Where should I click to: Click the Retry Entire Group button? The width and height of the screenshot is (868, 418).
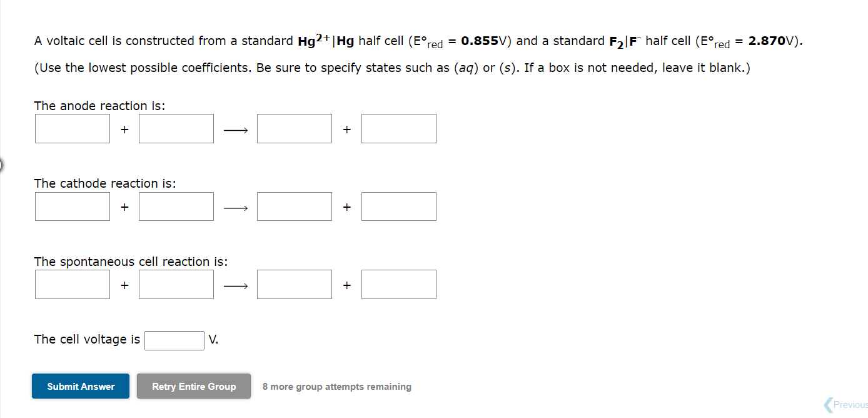point(194,386)
